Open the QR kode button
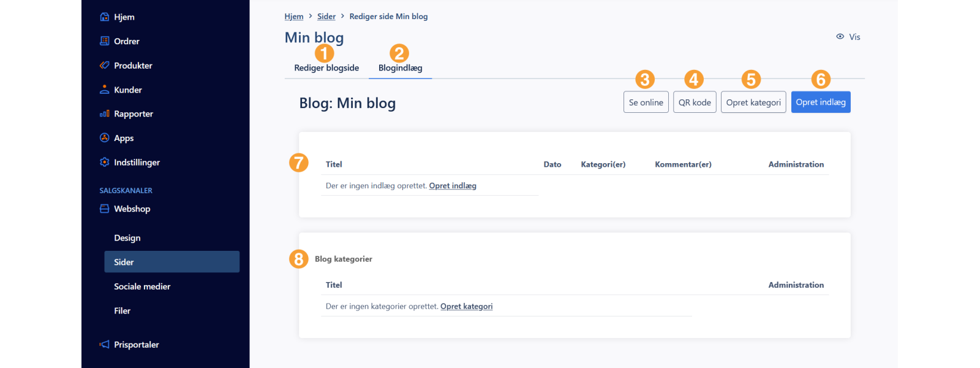This screenshot has width=980, height=368. [x=695, y=102]
